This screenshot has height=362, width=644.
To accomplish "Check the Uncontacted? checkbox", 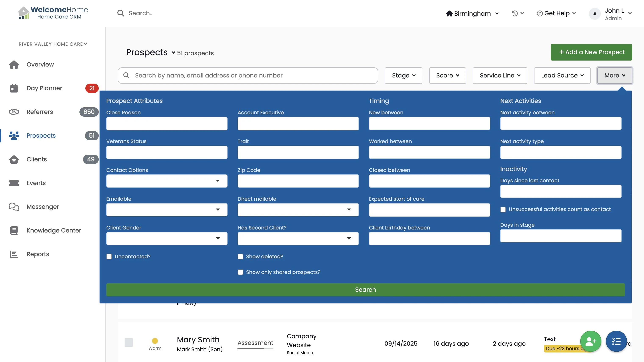I will 109,257.
